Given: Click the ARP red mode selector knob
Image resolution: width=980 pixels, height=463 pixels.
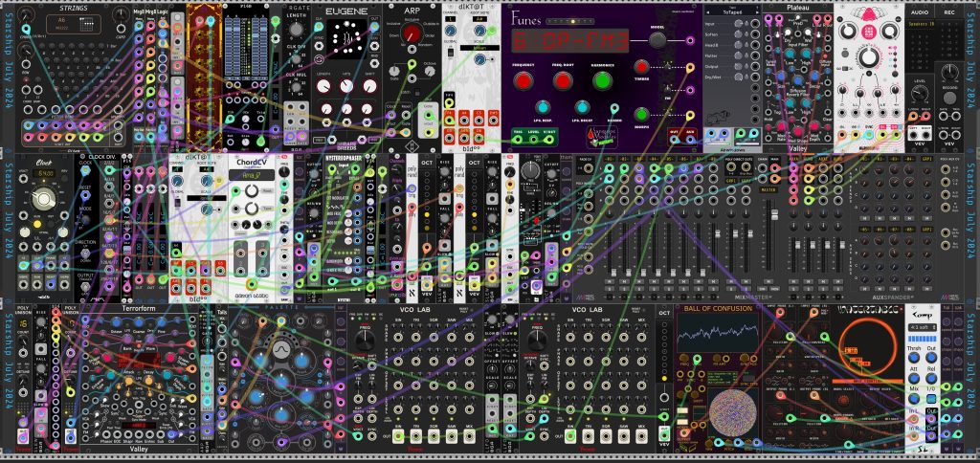Looking at the screenshot, I should (411, 34).
